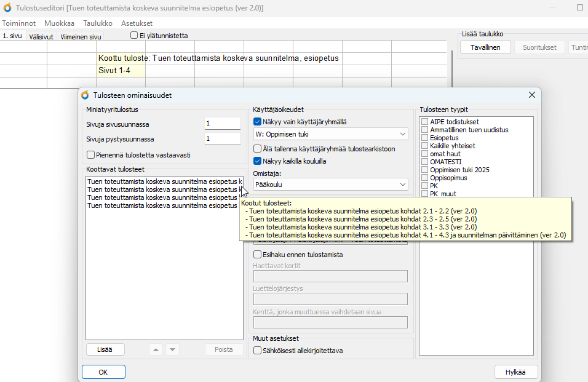Close the Tulosteen ominaisuudet dialog
This screenshot has width=588, height=382.
[532, 95]
